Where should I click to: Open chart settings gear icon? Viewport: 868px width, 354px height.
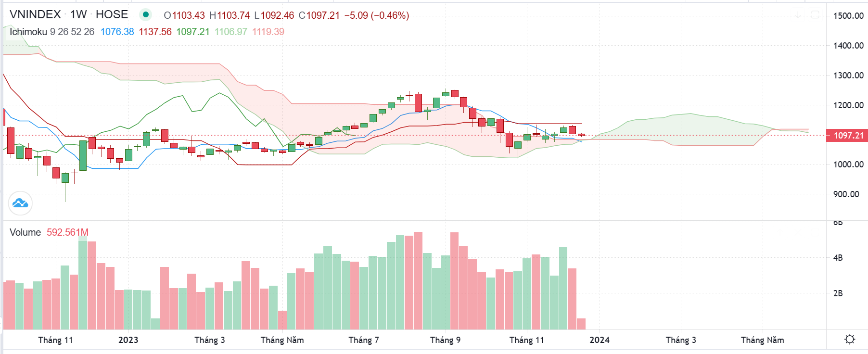(x=850, y=340)
